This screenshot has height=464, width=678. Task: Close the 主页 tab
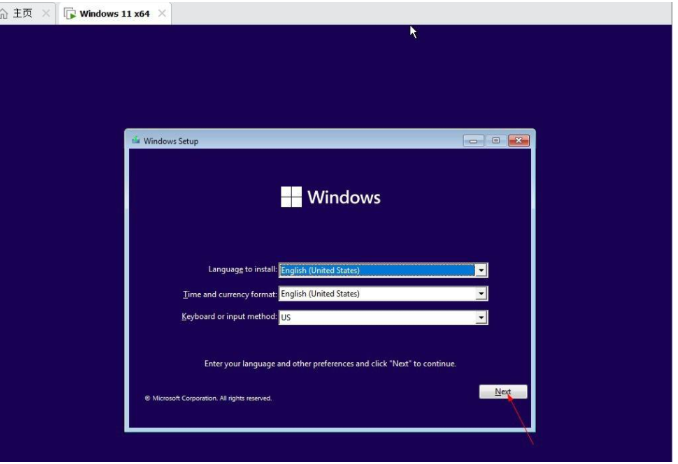pyautogui.click(x=46, y=13)
